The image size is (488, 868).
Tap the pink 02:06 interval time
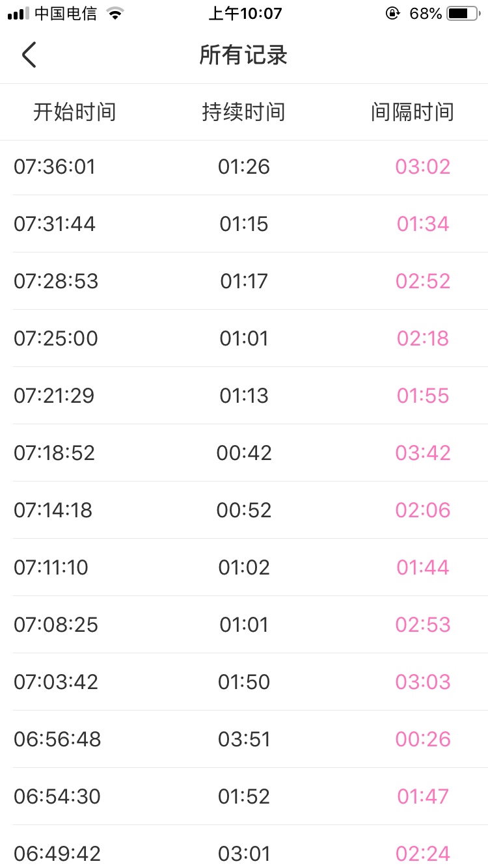point(423,510)
